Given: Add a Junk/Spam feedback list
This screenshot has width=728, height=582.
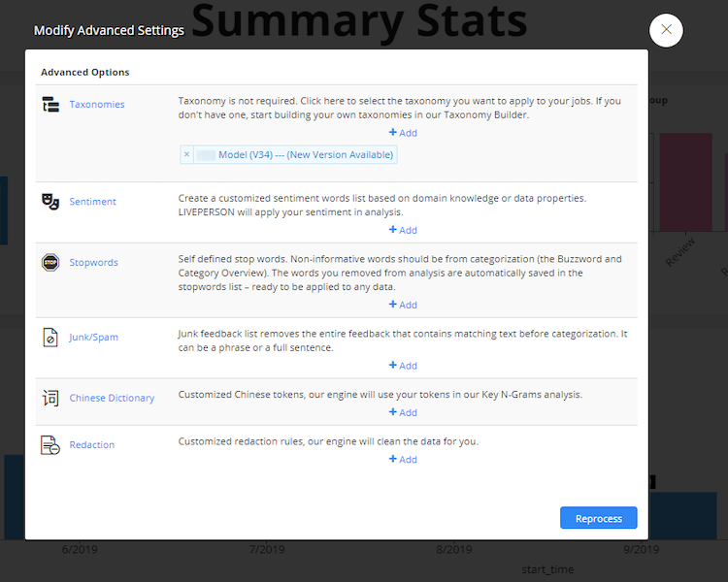Looking at the screenshot, I should (403, 366).
